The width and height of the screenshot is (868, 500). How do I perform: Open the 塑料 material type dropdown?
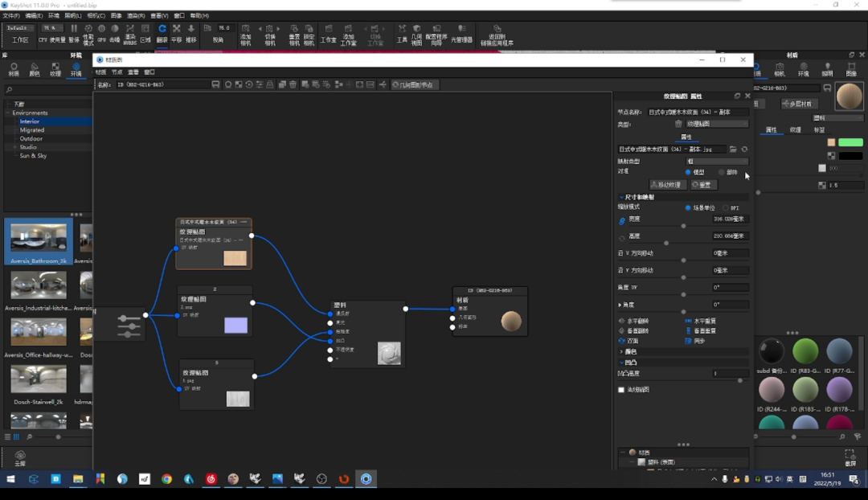pyautogui.click(x=837, y=118)
